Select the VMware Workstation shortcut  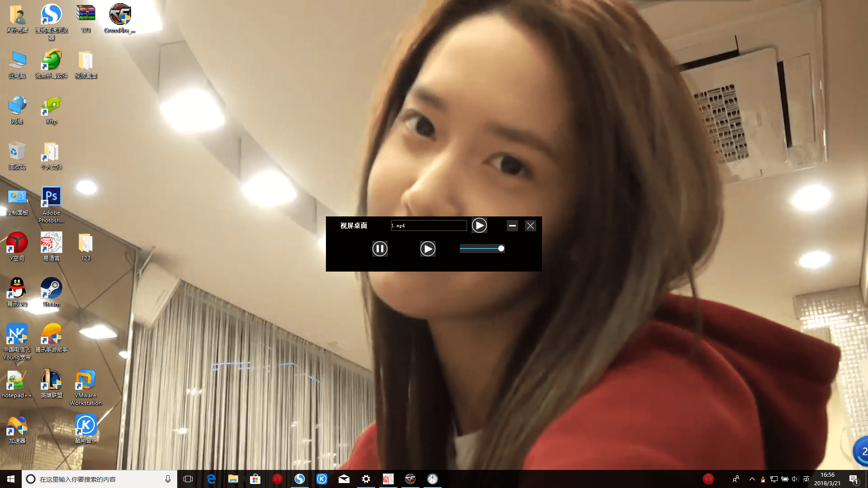tap(85, 388)
